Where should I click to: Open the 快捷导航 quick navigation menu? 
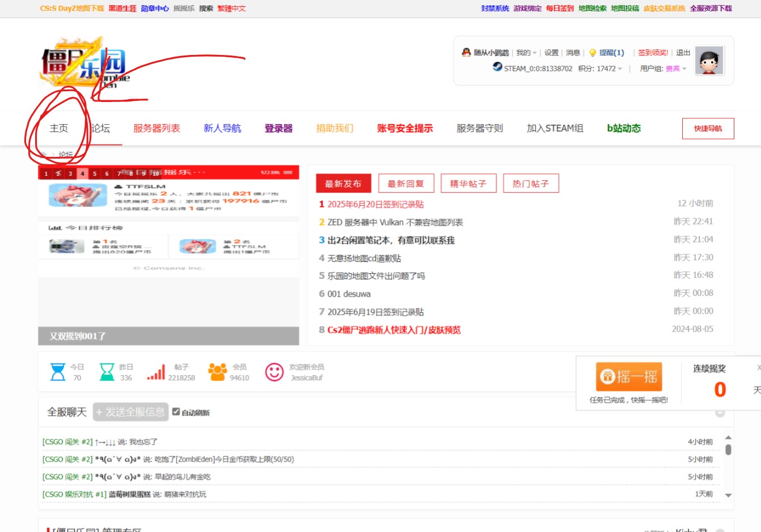click(708, 129)
